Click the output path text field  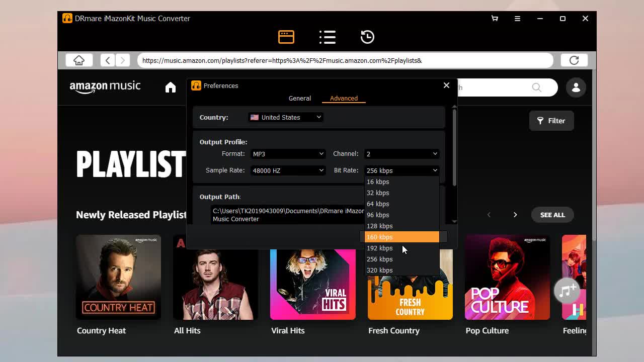pyautogui.click(x=288, y=215)
